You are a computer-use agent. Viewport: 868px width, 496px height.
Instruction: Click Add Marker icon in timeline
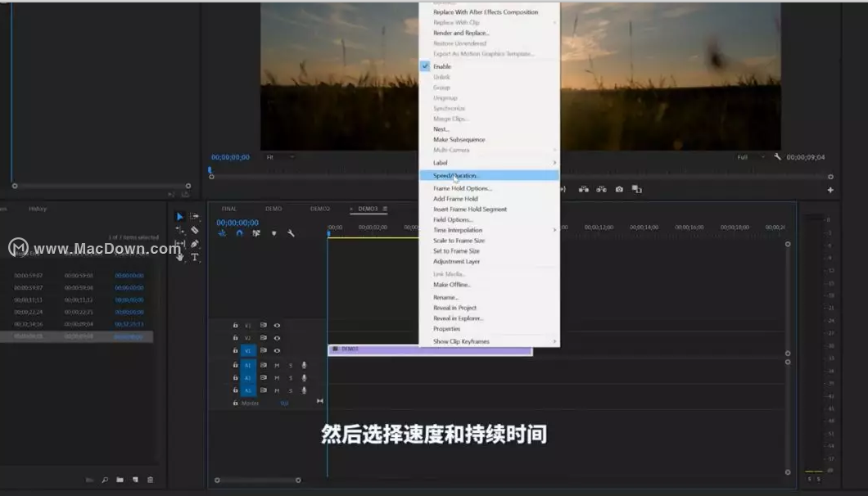[274, 233]
